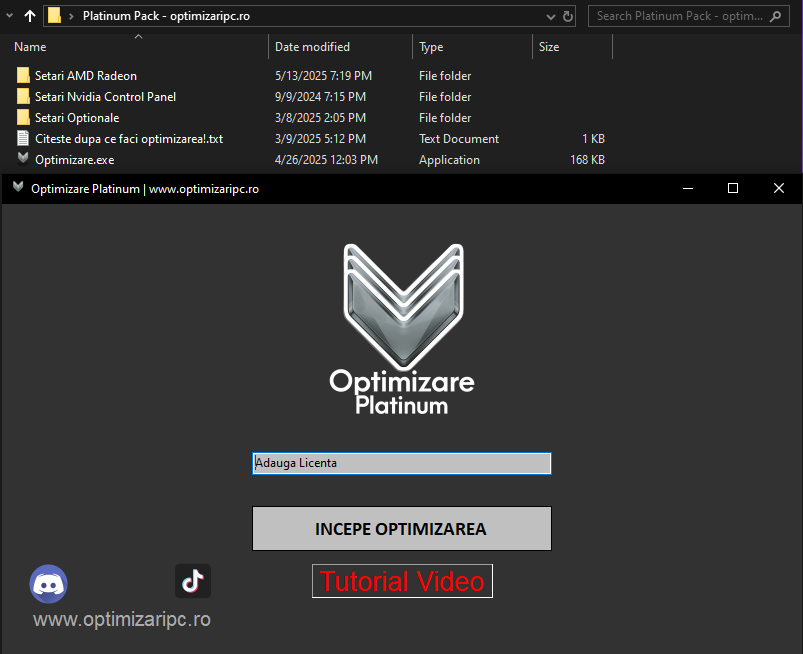Click the Search Platinum Pack search box
Screen dimensions: 803x654
pyautogui.click(x=689, y=16)
